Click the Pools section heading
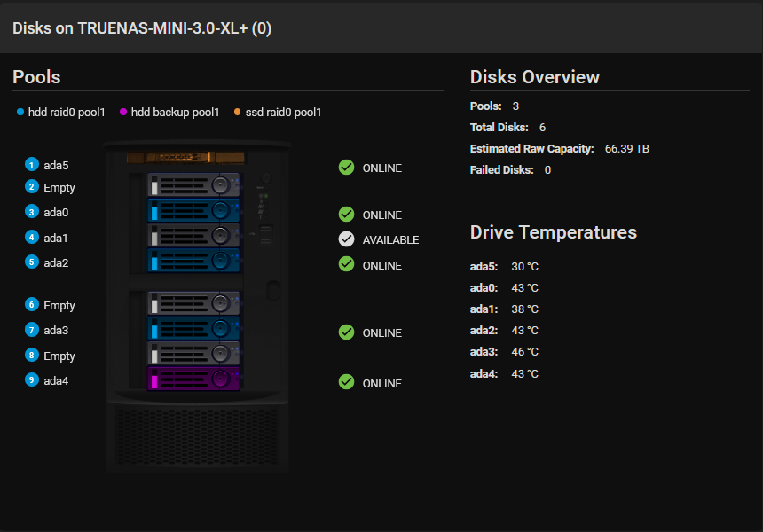 [36, 77]
